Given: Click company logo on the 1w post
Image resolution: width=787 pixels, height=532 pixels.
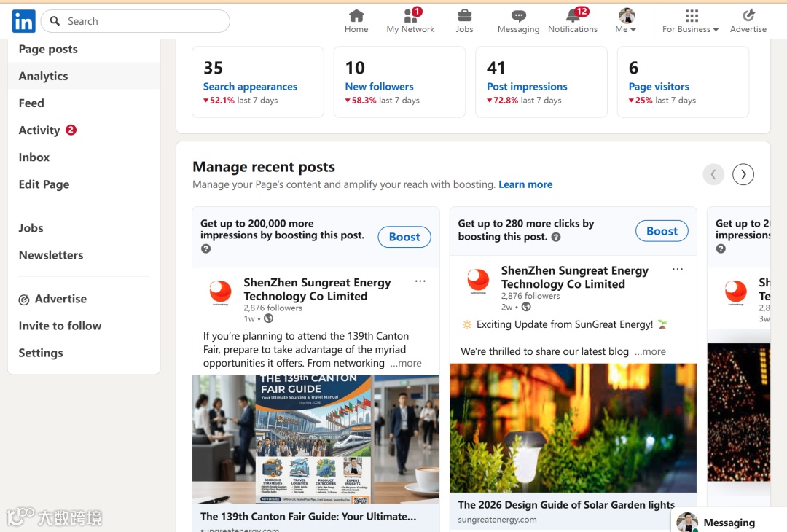Looking at the screenshot, I should [x=220, y=292].
